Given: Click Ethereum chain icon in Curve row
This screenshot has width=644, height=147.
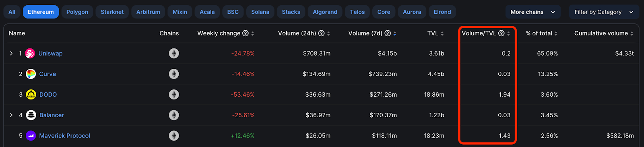Looking at the screenshot, I should tap(174, 74).
